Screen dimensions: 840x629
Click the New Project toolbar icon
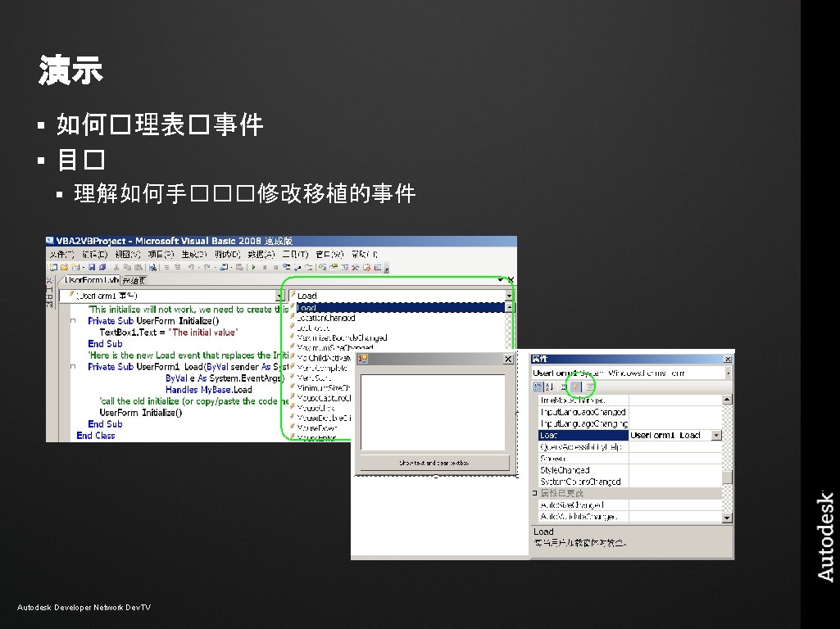click(x=53, y=267)
